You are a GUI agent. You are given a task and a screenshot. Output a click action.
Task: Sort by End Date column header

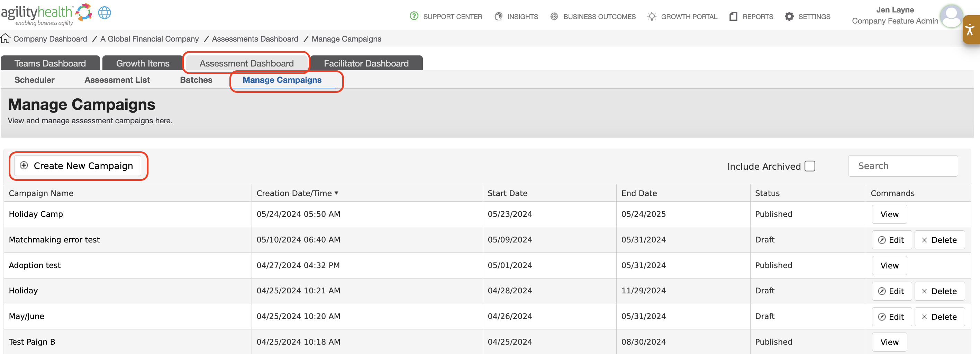(x=639, y=193)
